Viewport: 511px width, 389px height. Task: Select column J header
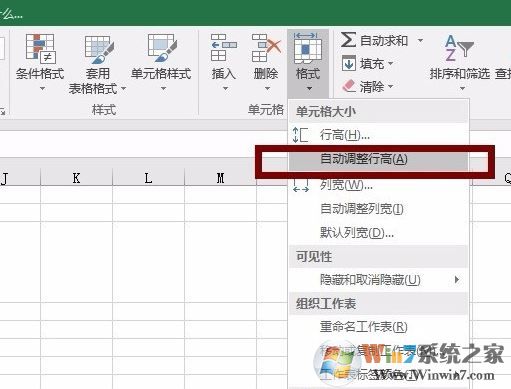point(20,178)
